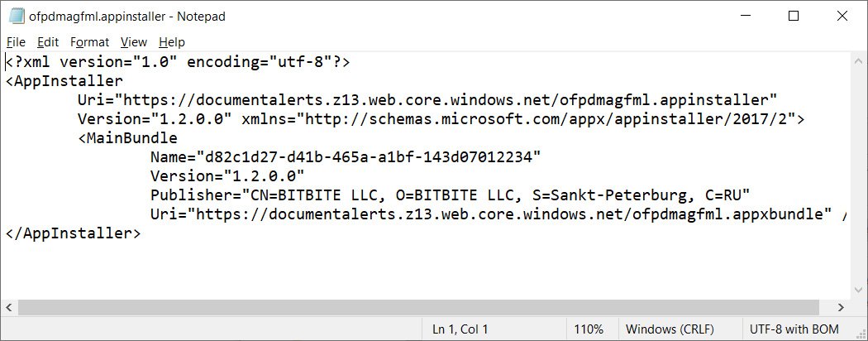Click the UTF-8 with BOM status field
The image size is (868, 341).
794,329
